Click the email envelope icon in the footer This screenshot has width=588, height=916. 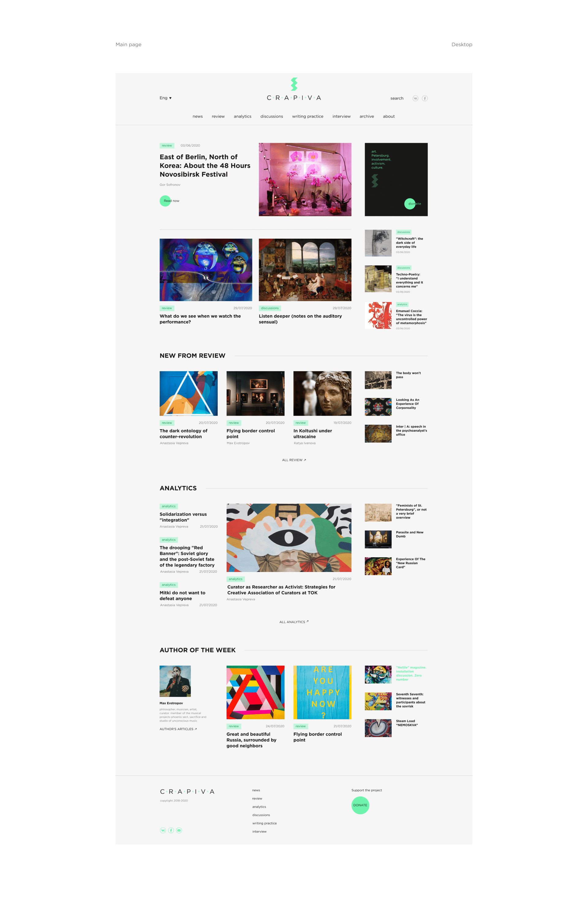click(179, 831)
